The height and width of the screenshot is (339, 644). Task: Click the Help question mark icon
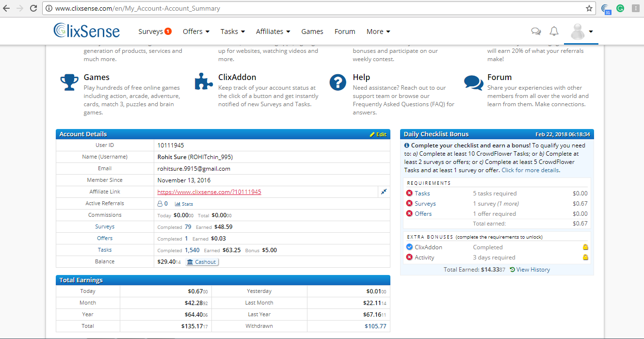pyautogui.click(x=338, y=82)
